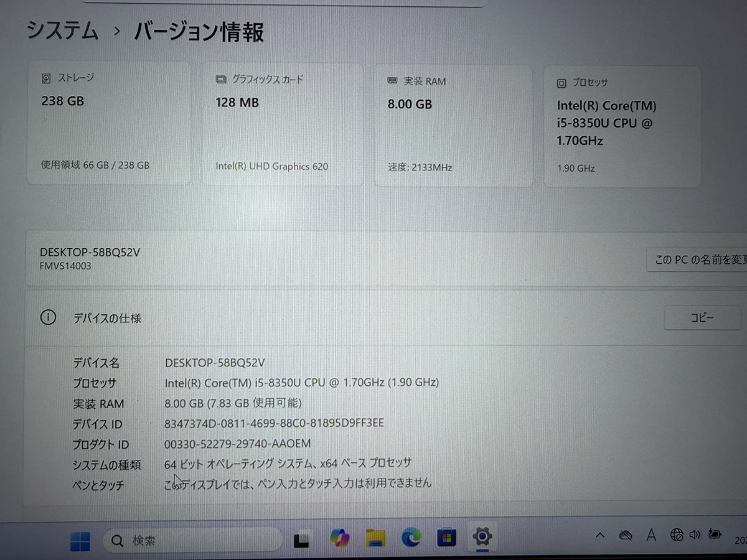
Task: Select text 8.00 GB (7.83 GB 使用可能)
Action: pos(233,403)
